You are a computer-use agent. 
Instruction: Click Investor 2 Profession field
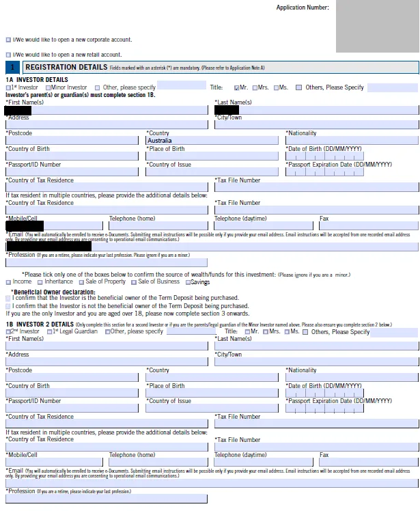pyautogui.click(x=106, y=499)
